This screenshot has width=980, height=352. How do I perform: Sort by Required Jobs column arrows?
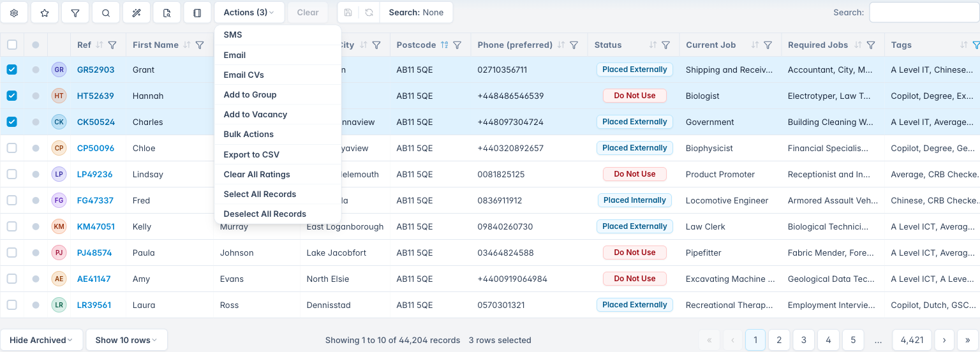pos(858,45)
